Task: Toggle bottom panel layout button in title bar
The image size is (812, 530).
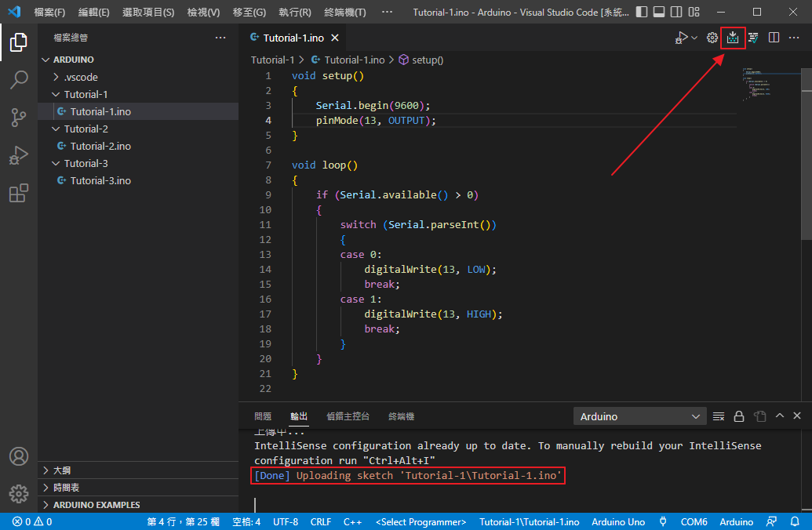Action: [660, 13]
